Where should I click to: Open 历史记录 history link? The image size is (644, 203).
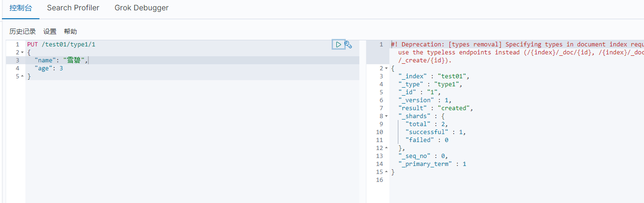23,31
